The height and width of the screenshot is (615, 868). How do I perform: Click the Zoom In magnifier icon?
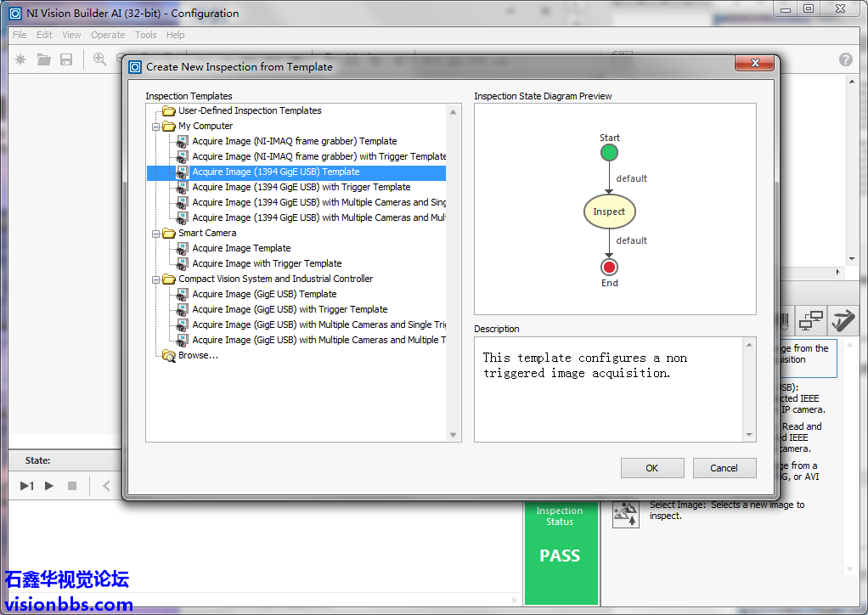click(x=100, y=59)
